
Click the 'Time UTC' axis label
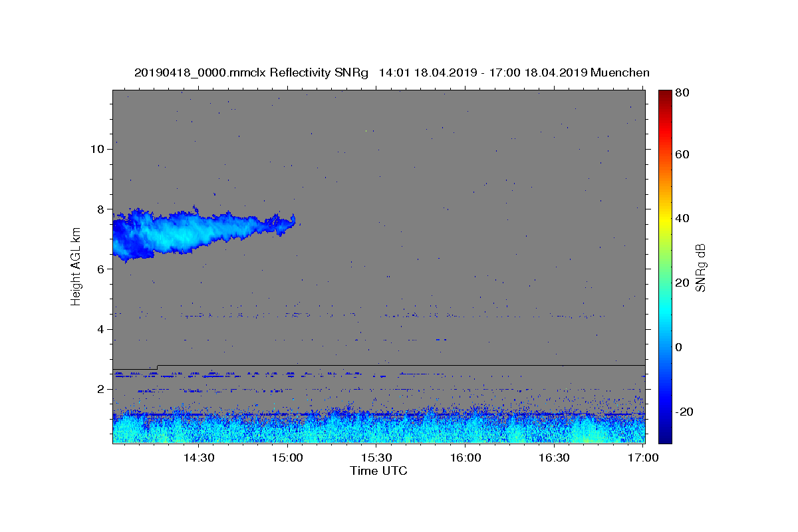pos(378,471)
